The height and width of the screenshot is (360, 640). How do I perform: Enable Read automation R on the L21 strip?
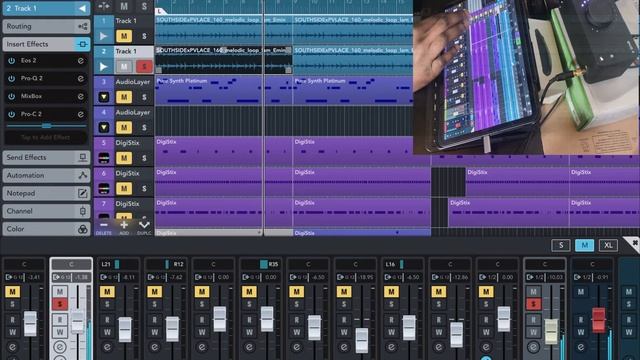(x=107, y=320)
